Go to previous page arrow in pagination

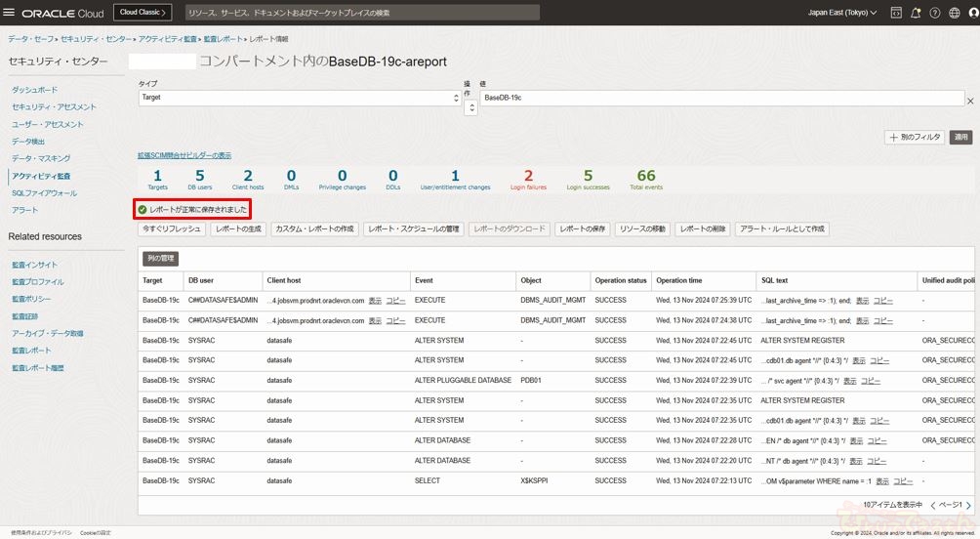932,505
